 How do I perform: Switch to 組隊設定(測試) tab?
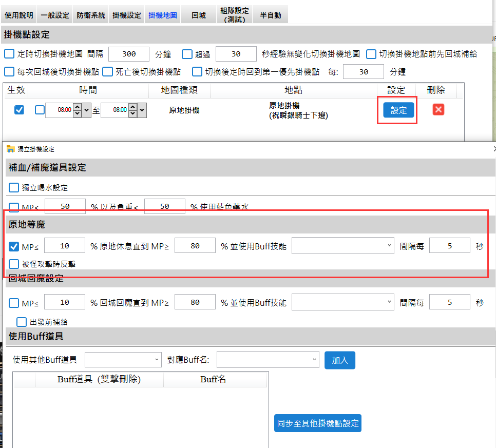click(235, 15)
